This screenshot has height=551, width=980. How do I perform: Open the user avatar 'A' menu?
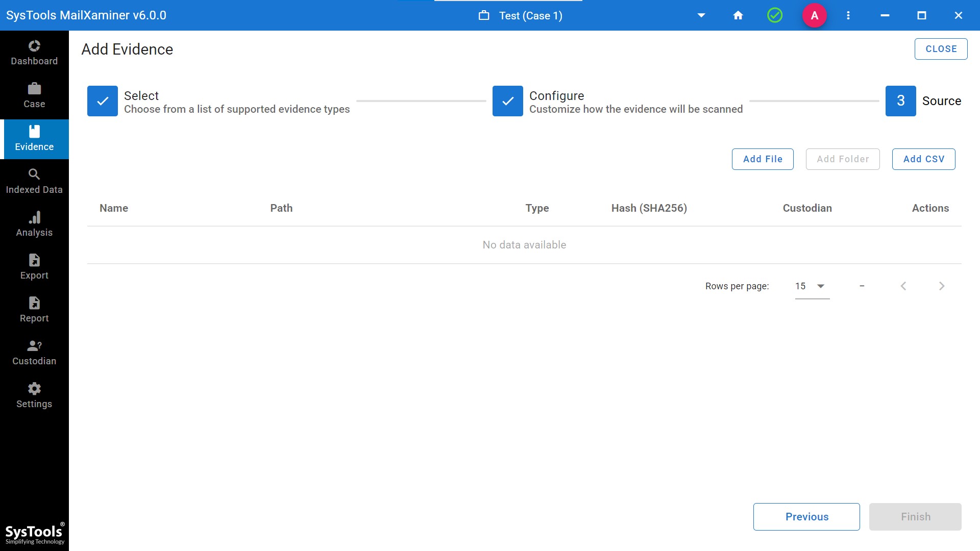pyautogui.click(x=815, y=15)
